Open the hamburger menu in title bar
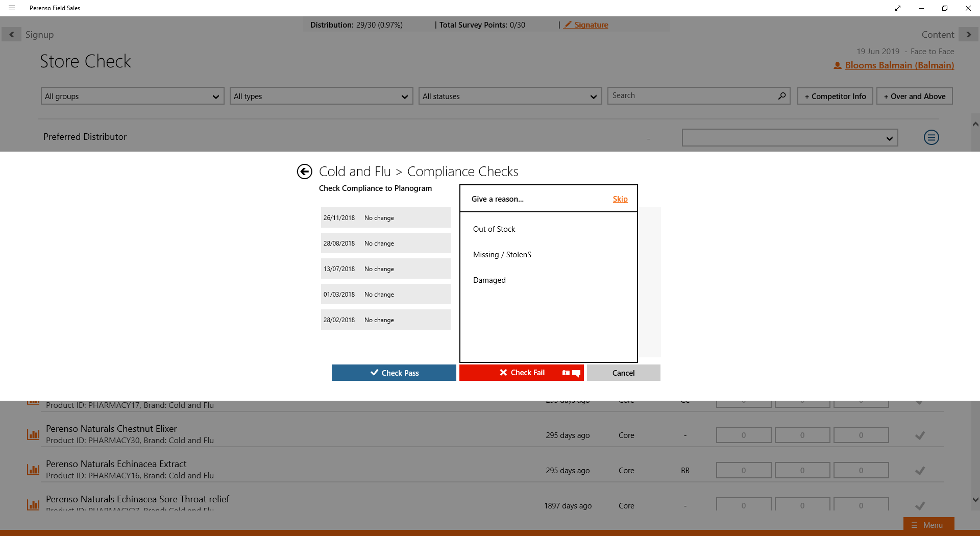980x536 pixels. tap(12, 8)
